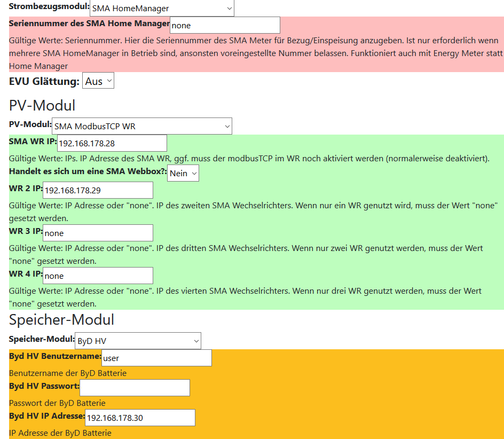The height and width of the screenshot is (439, 504).
Task: Open the Strombezugsmodul dropdown showing SMA HomeManager
Action: pyautogui.click(x=162, y=8)
